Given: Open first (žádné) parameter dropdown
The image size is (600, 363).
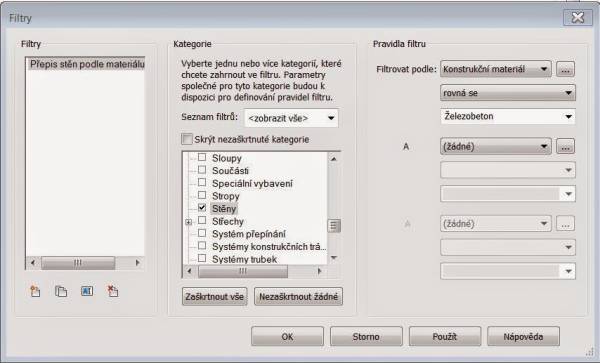Looking at the screenshot, I should click(x=496, y=146).
